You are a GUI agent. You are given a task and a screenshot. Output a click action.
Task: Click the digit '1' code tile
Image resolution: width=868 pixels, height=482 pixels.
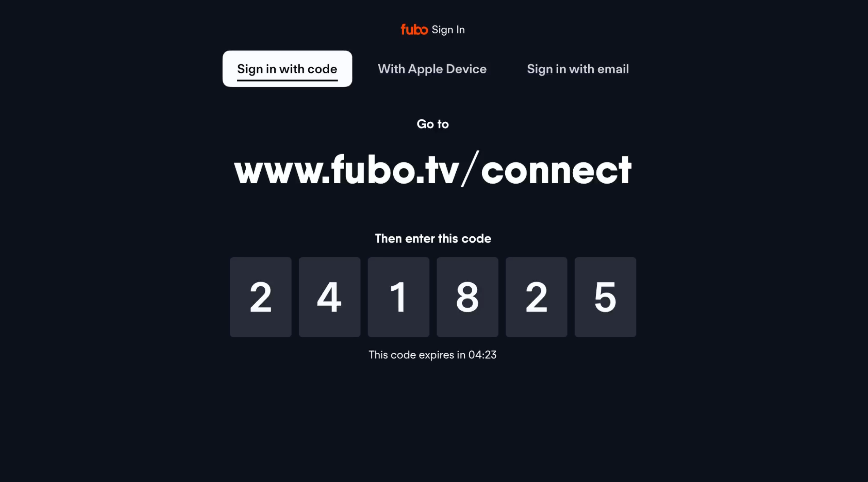tap(398, 296)
